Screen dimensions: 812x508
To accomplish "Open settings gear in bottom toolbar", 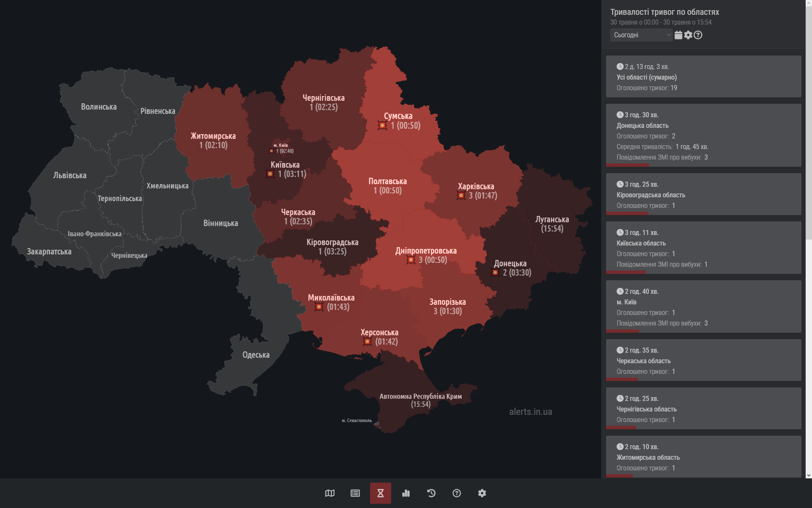I will 482,493.
